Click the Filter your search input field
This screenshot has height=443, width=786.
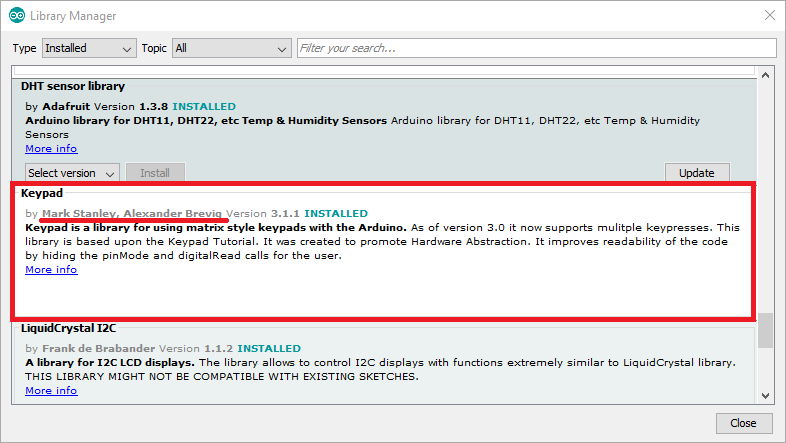click(536, 48)
